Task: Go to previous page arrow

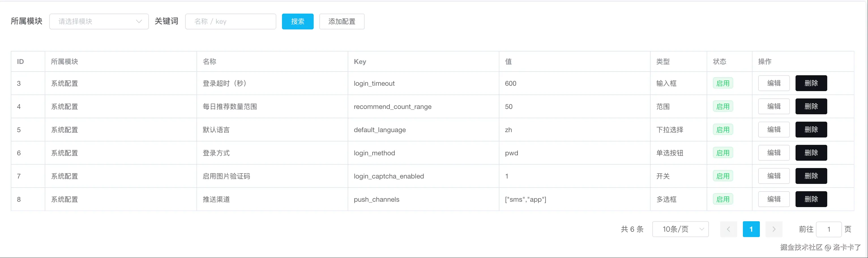Action: (728, 229)
